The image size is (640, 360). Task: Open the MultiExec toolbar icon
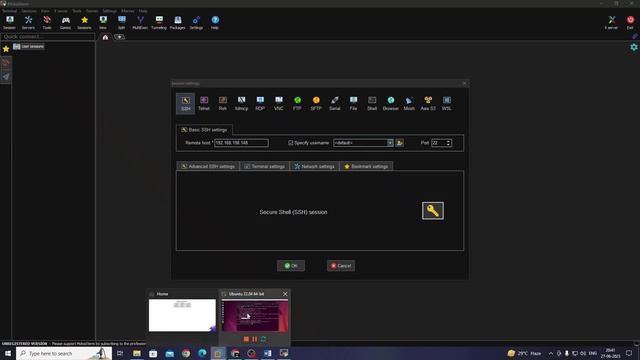tap(140, 22)
